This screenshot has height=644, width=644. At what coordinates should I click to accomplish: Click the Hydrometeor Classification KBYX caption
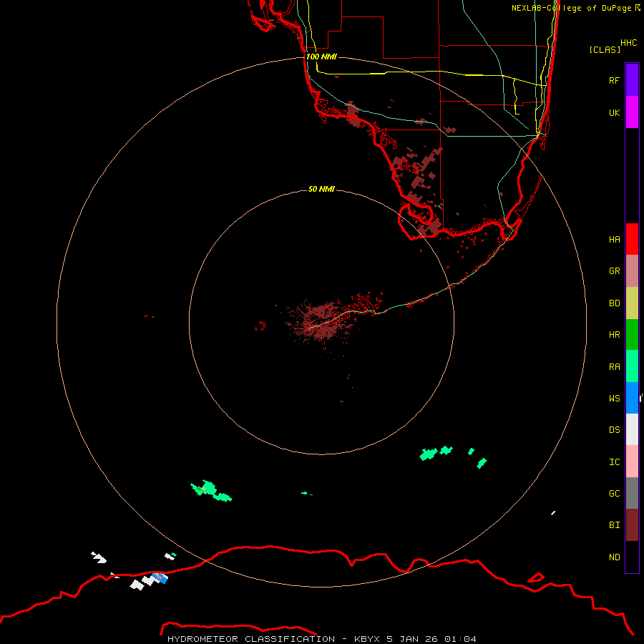321,639
